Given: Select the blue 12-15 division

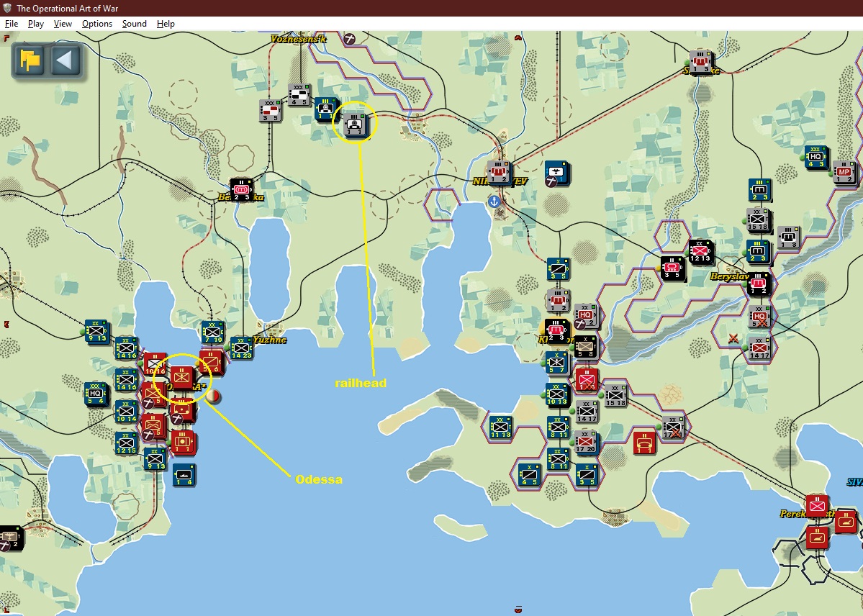Looking at the screenshot, I should pyautogui.click(x=127, y=444).
